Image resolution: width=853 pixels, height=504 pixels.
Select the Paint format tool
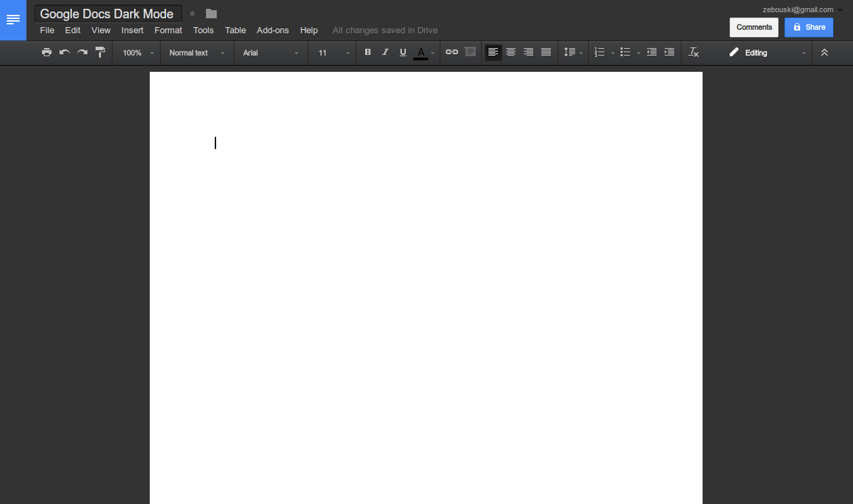[100, 52]
